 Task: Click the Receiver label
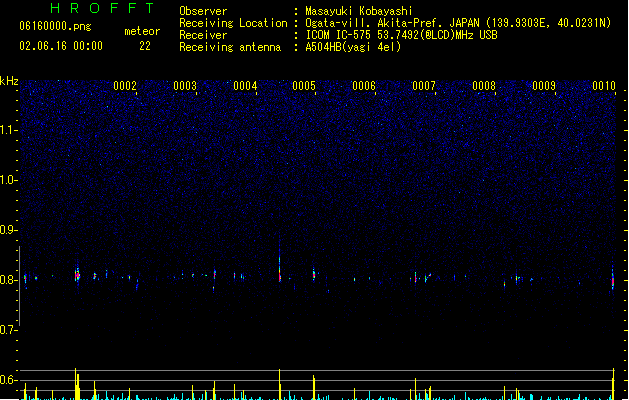(203, 35)
